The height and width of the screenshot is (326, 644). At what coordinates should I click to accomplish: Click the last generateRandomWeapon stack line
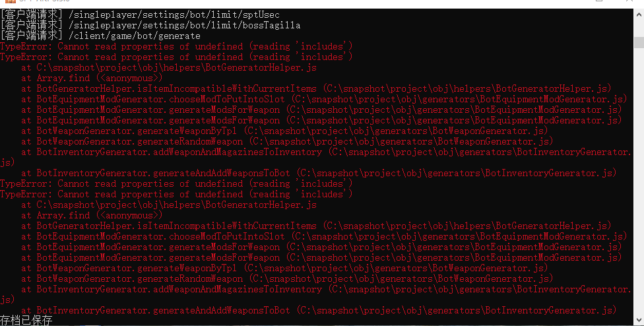pyautogui.click(x=287, y=278)
